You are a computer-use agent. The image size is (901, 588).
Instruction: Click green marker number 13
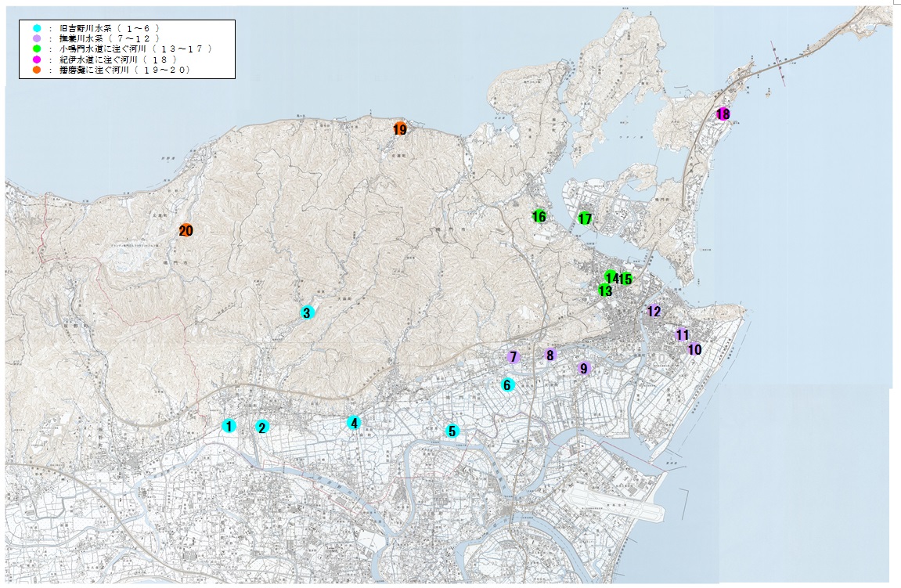click(x=604, y=290)
